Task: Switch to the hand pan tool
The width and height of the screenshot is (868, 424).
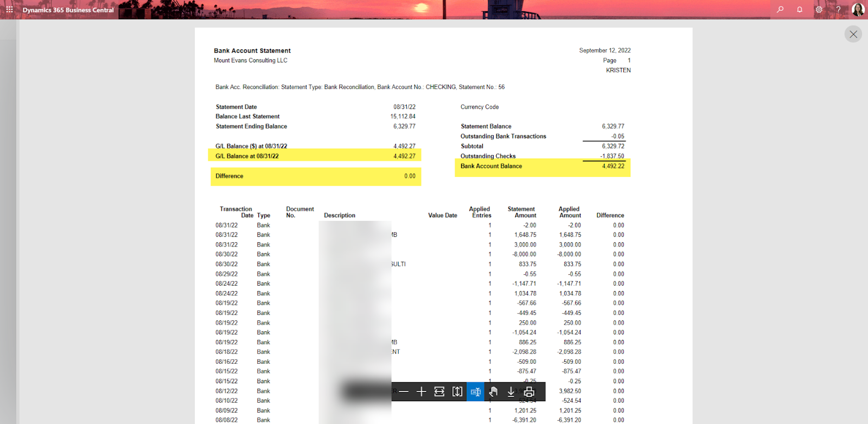Action: (x=493, y=391)
